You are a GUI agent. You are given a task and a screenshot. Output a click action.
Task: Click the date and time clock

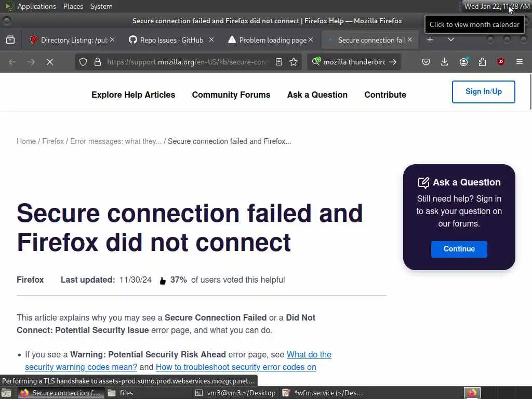point(497,6)
